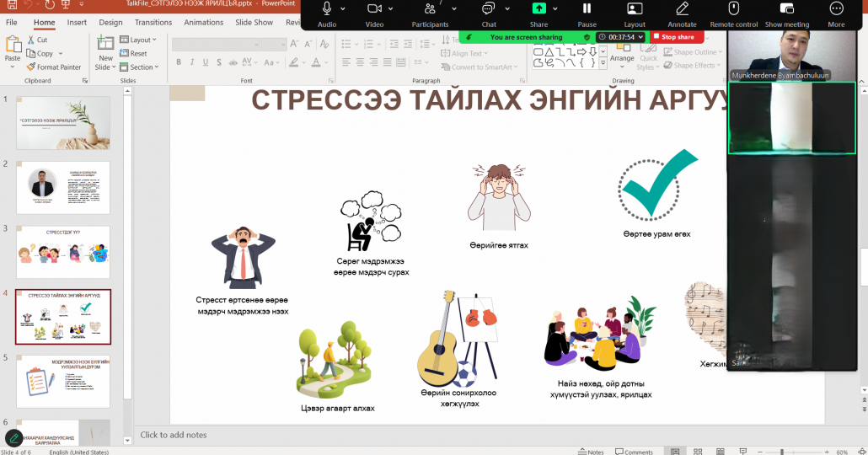Viewport: 868px width, 455px height.
Task: Open the Participants panel in Zoom
Action: [430, 9]
